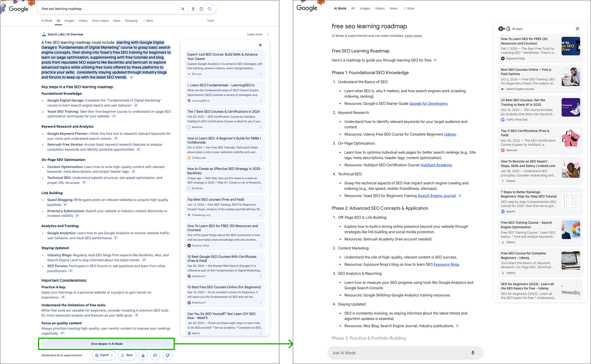The image size is (591, 364).
Task: Close the left sources panel
Action: (260, 45)
